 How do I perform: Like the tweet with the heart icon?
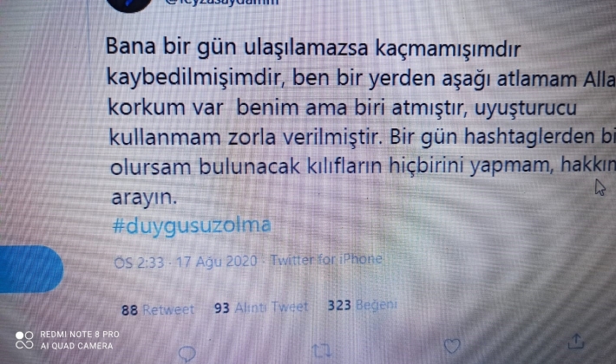[x=452, y=346]
